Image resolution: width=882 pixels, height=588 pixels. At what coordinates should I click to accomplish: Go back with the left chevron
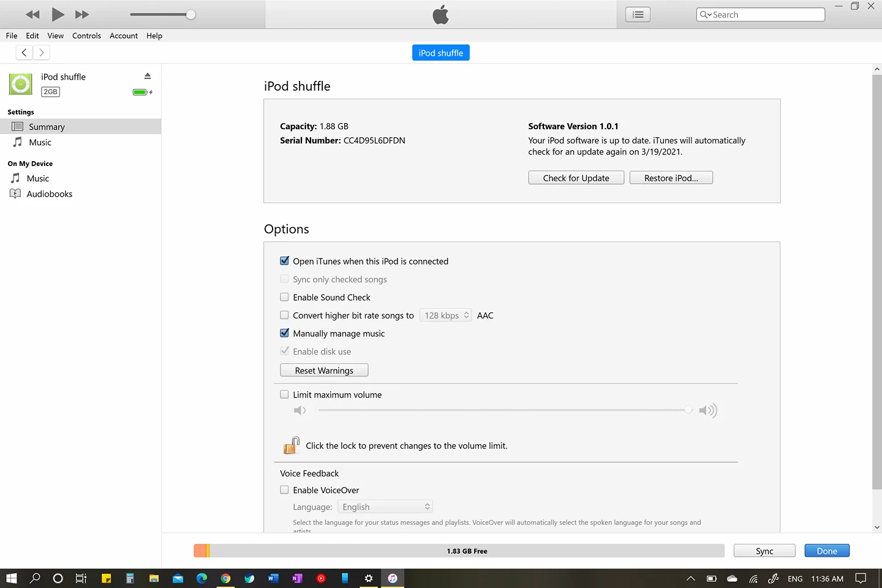24,53
